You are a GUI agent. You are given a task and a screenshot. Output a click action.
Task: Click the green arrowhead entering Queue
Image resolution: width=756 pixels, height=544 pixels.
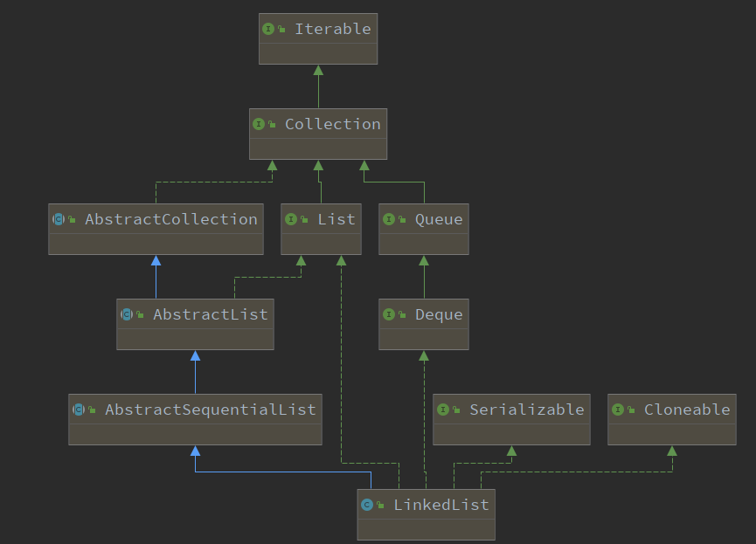(x=424, y=261)
